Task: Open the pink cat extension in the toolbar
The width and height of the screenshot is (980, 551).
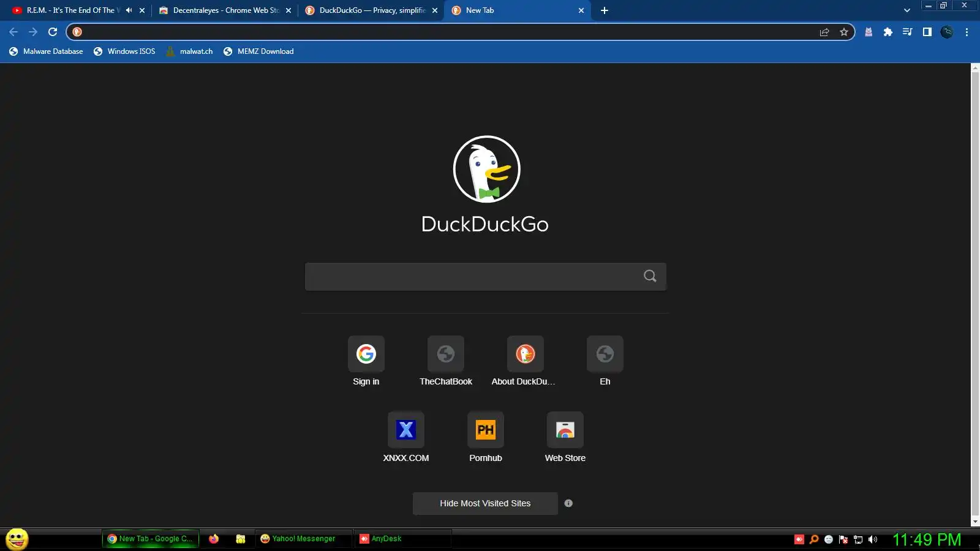Action: pos(869,32)
